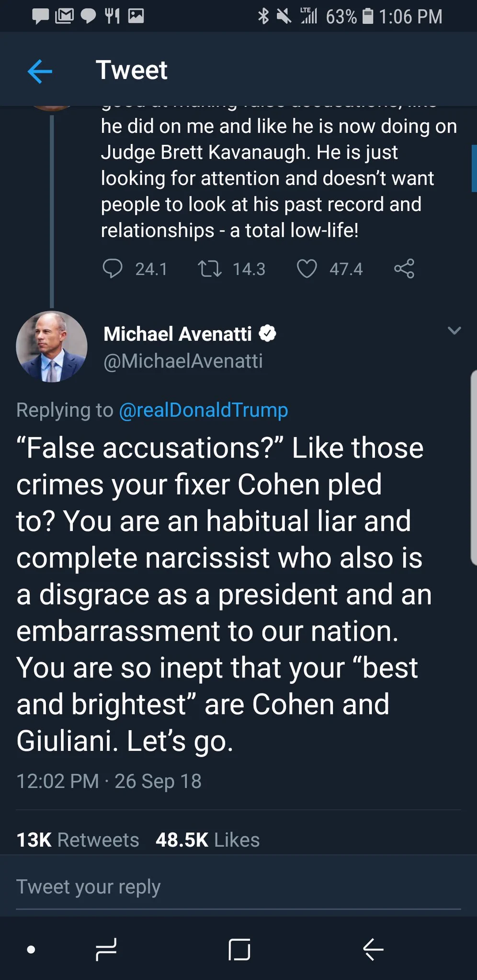The width and height of the screenshot is (477, 980).
Task: Tap the navigation bar dot toggle
Action: (31, 949)
